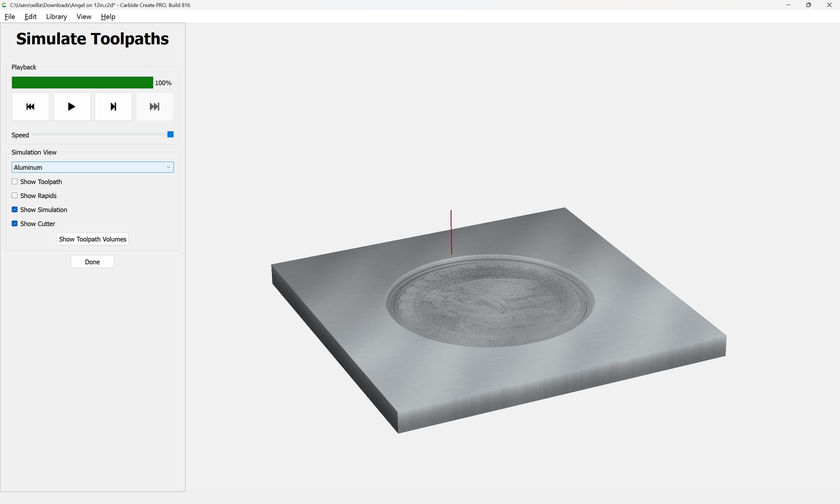Click the Show Toolpath Volumes button

pos(92,239)
